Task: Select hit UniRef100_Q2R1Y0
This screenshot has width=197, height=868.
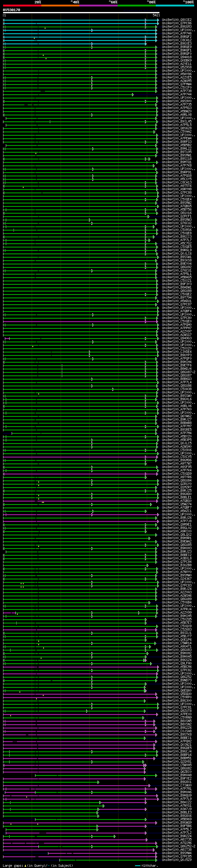Action: (x=177, y=484)
